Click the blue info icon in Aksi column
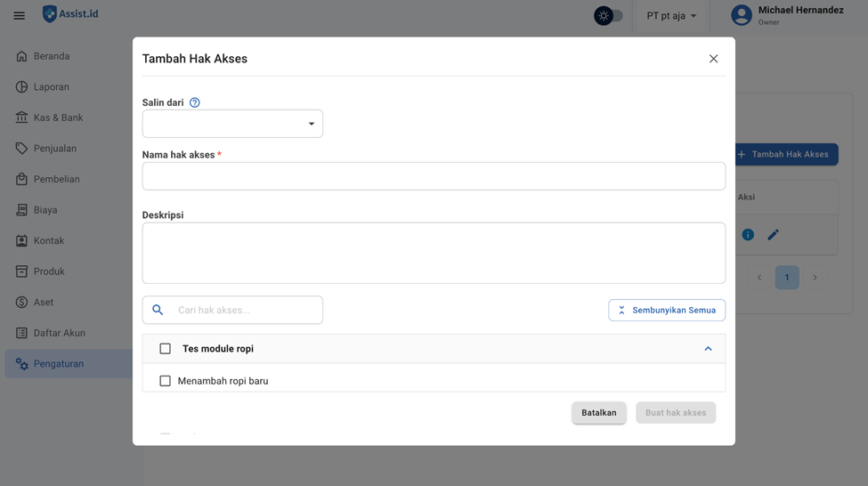This screenshot has width=868, height=486. click(748, 235)
